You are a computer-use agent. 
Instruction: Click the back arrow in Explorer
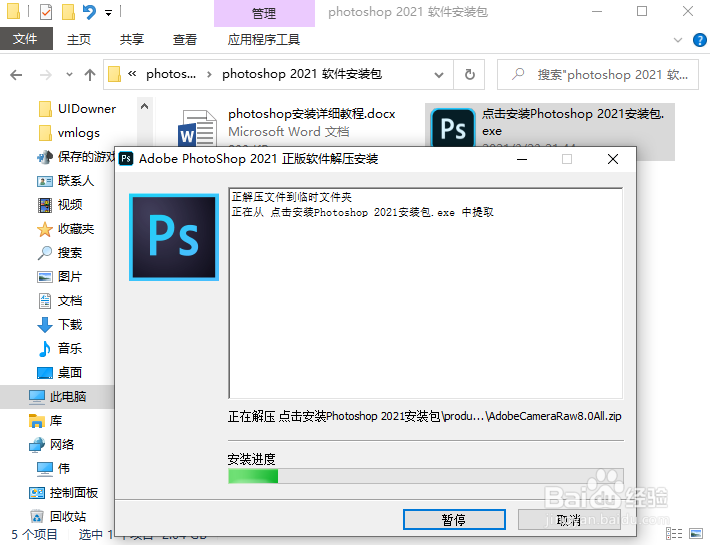[16, 75]
